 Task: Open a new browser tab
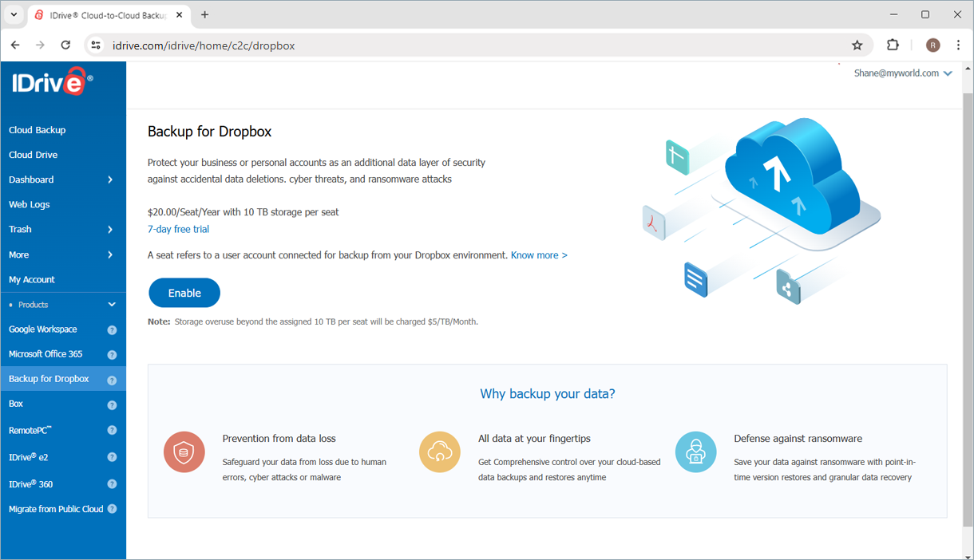click(x=205, y=14)
